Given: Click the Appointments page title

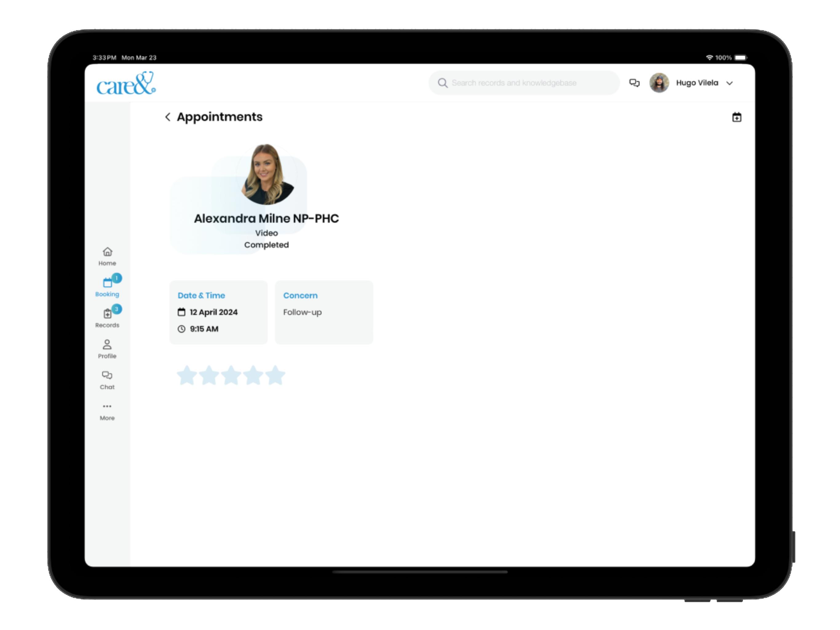Looking at the screenshot, I should click(220, 117).
